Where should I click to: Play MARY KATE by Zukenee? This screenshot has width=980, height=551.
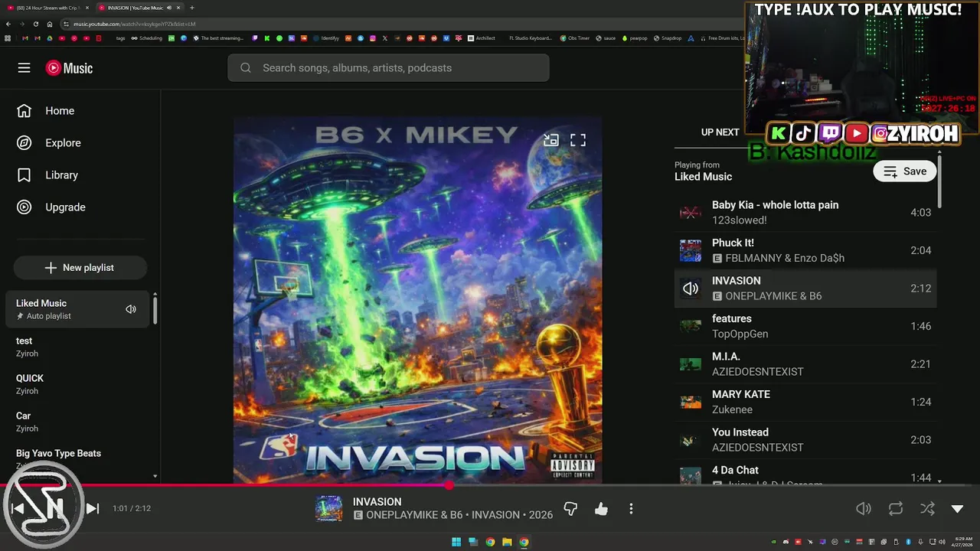(x=805, y=402)
